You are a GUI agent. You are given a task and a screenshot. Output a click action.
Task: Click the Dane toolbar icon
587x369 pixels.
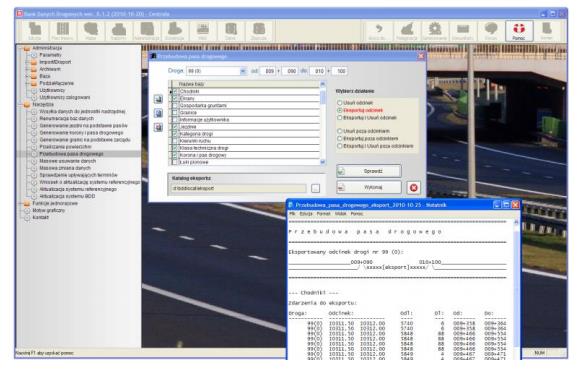point(231,31)
